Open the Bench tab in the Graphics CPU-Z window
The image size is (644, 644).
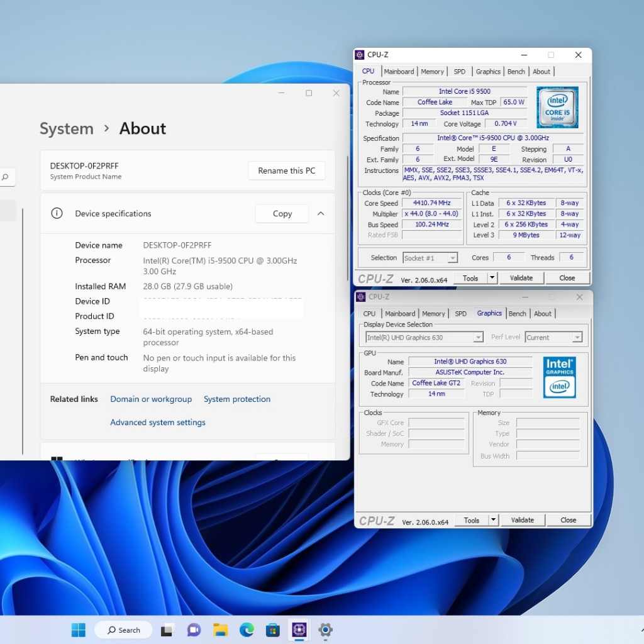point(517,314)
